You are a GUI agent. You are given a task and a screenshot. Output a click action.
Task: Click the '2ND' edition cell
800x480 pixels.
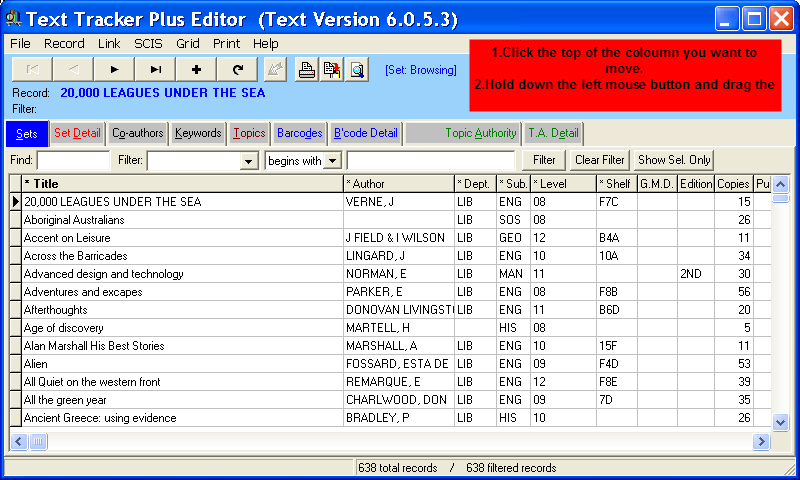point(696,274)
